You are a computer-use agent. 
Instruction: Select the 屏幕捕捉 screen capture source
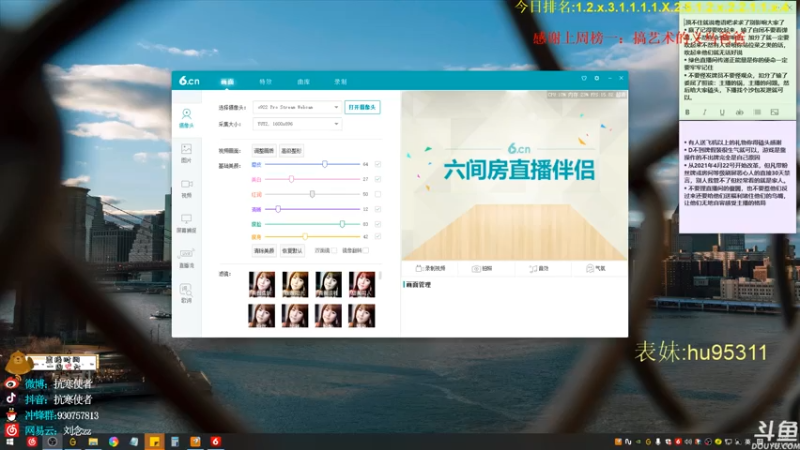[186, 223]
